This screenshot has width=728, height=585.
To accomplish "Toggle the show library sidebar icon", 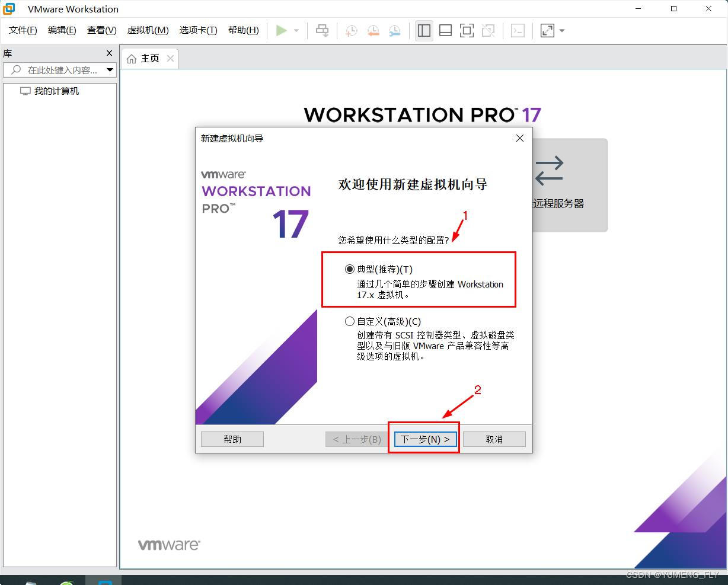I will pos(424,30).
